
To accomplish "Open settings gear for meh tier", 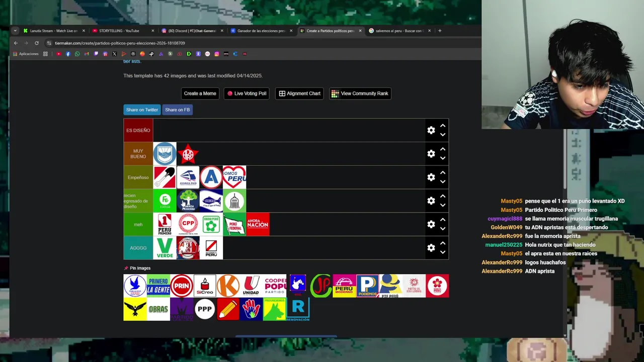I will (x=431, y=224).
